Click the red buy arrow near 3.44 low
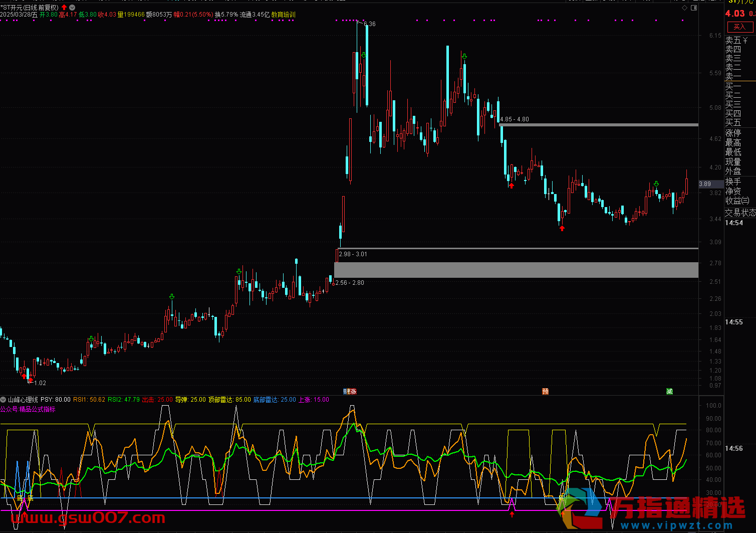 [x=562, y=228]
